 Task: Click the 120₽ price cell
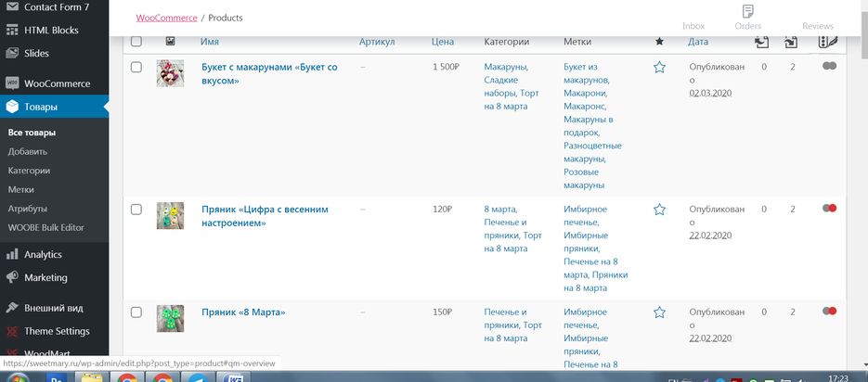443,210
